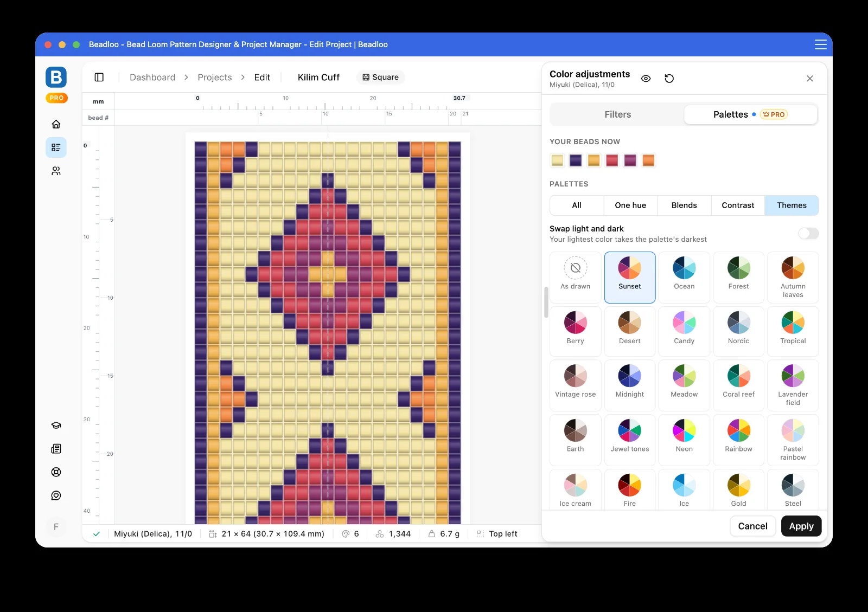This screenshot has width=868, height=612.
Task: Open the feedback heart chat icon
Action: 56,495
